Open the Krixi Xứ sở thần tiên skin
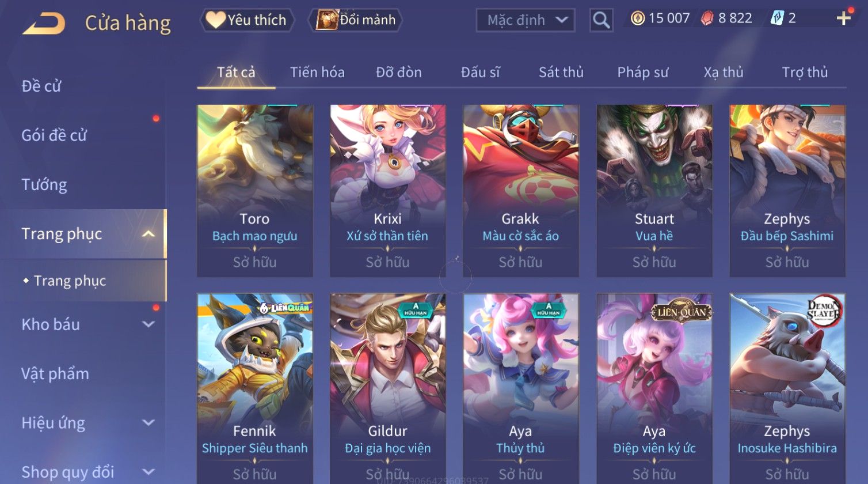 click(x=388, y=191)
